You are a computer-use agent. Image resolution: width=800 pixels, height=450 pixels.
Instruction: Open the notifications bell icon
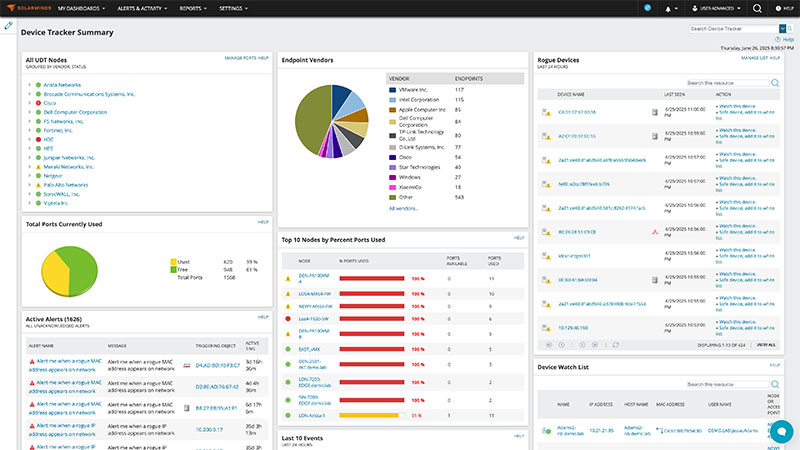click(x=668, y=9)
